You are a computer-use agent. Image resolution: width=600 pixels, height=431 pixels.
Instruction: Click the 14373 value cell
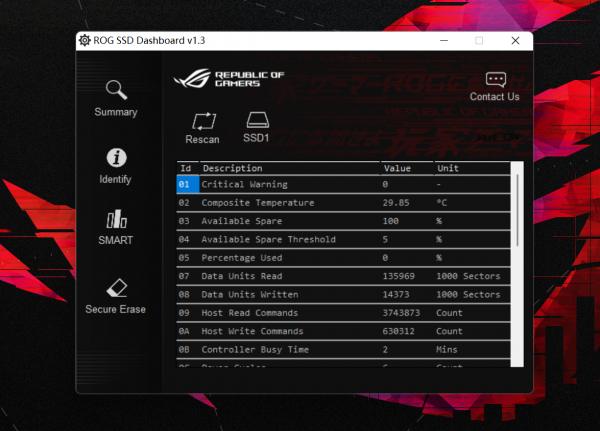[396, 295]
